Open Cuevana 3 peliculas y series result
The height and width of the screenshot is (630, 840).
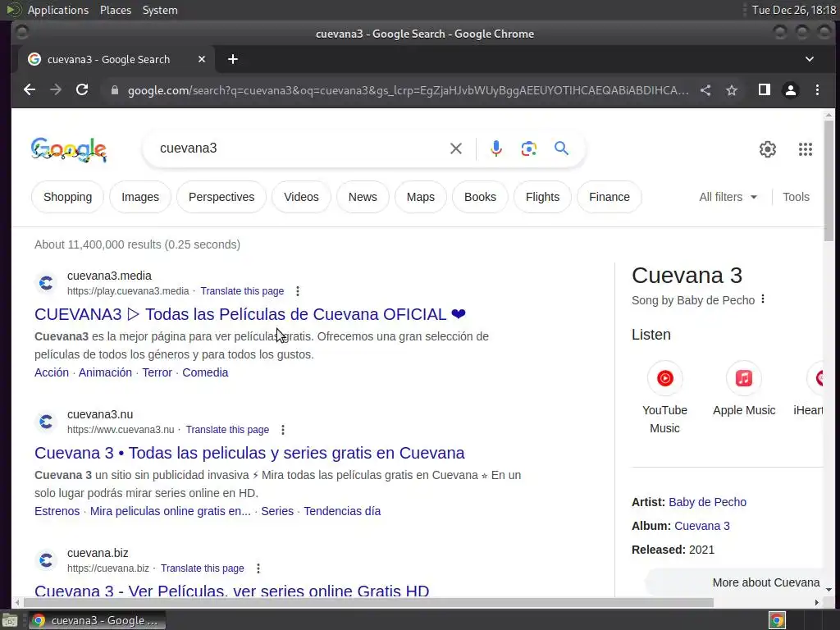249,453
